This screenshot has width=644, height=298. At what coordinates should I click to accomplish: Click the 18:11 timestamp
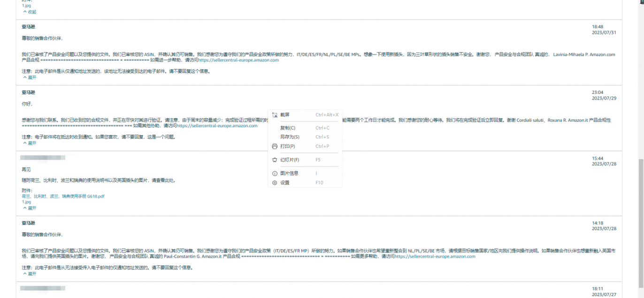(x=598, y=289)
